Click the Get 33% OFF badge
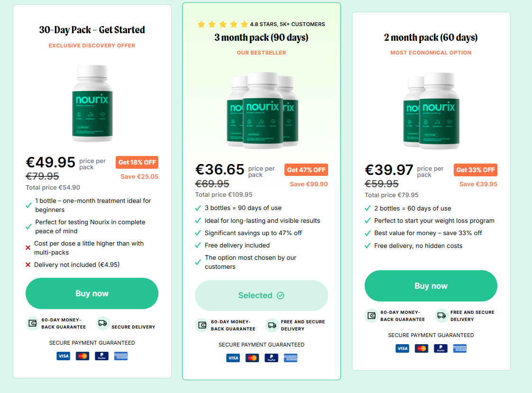The image size is (532, 393). coord(476,170)
